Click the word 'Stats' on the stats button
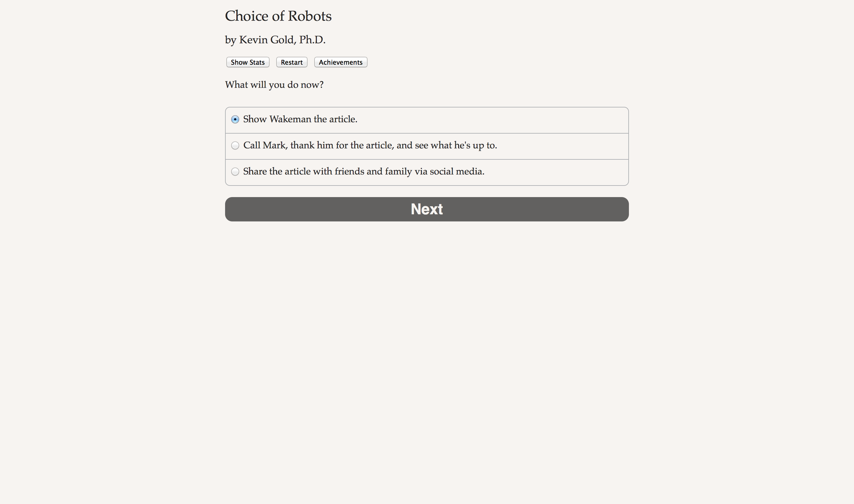The image size is (854, 504). click(x=257, y=62)
